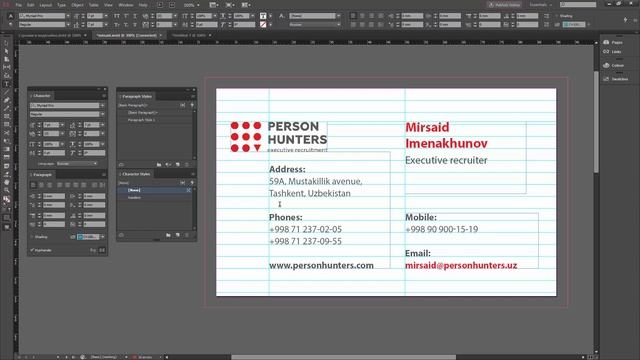Open the Pages panel
The height and width of the screenshot is (360, 640).
point(612,42)
